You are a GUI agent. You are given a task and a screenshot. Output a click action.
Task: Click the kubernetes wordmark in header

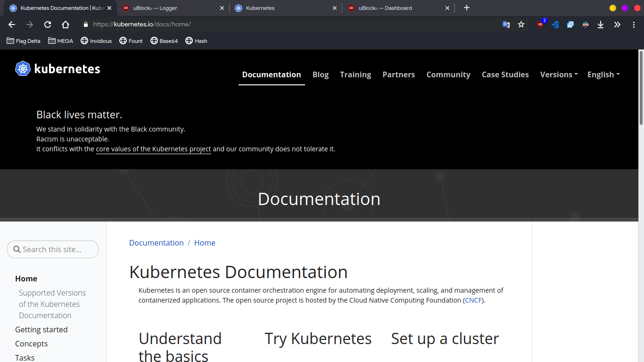67,69
